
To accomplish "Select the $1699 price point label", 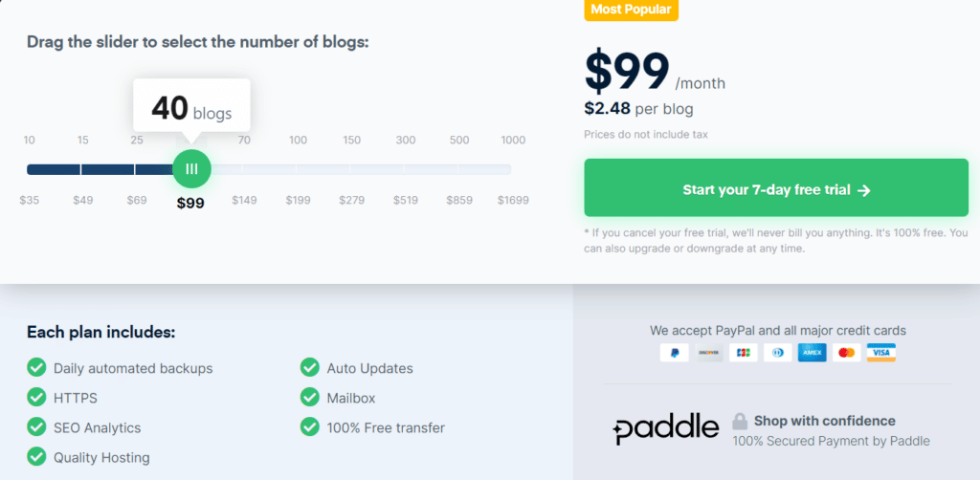I will point(513,201).
